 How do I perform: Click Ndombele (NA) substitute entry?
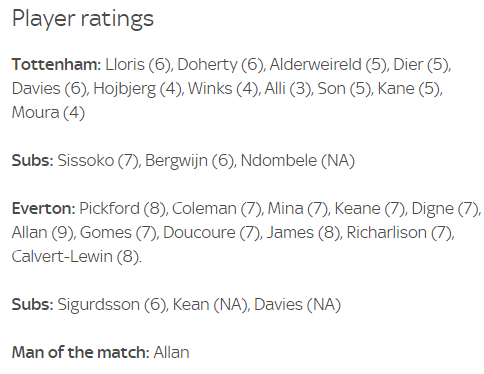coord(298,161)
